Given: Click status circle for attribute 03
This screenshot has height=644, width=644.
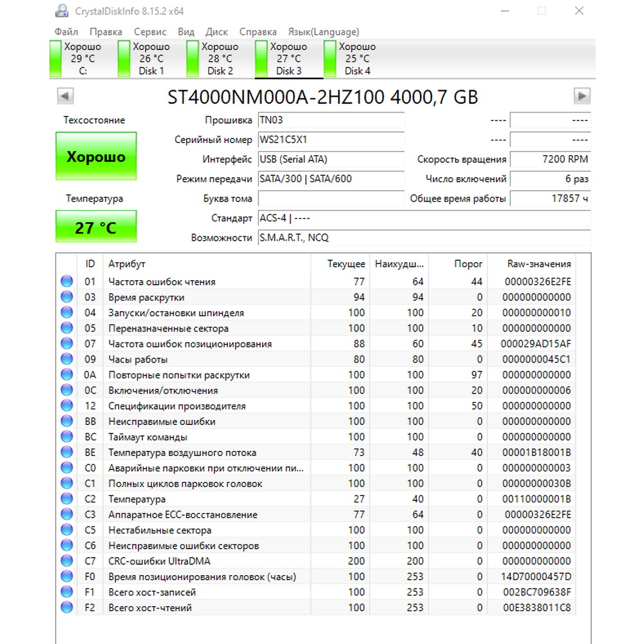Looking at the screenshot, I should pyautogui.click(x=66, y=297).
